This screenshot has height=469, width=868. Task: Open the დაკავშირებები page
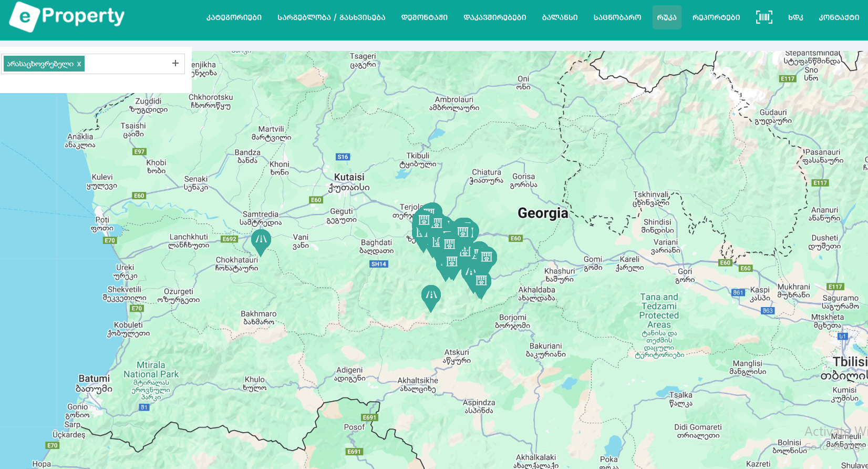click(494, 17)
